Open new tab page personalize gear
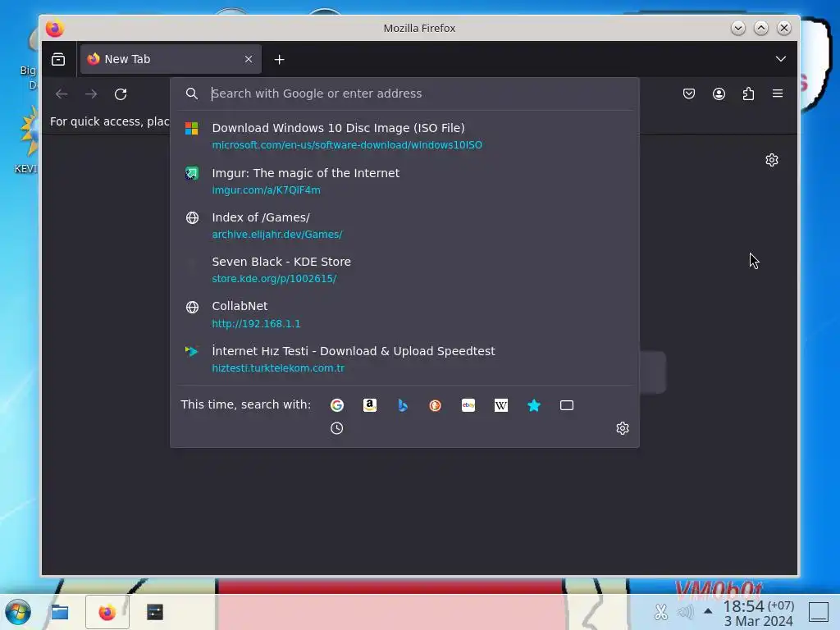The image size is (840, 630). 771,160
